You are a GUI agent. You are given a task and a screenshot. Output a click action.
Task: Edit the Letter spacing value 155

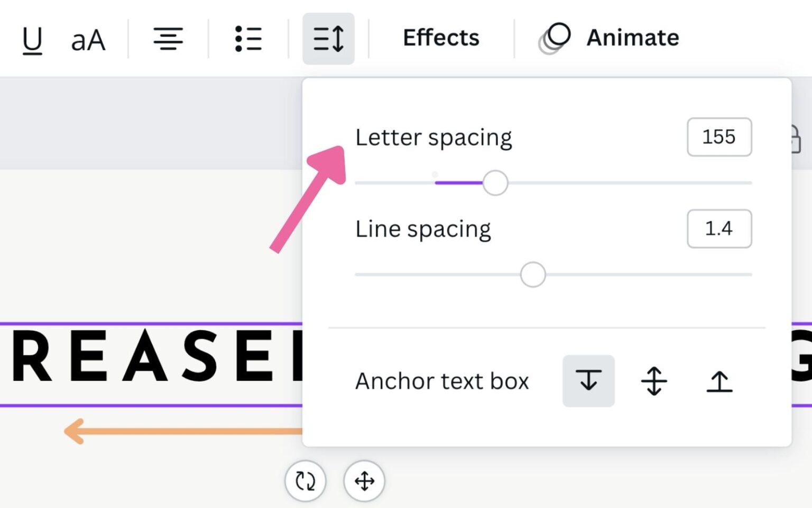tap(719, 137)
